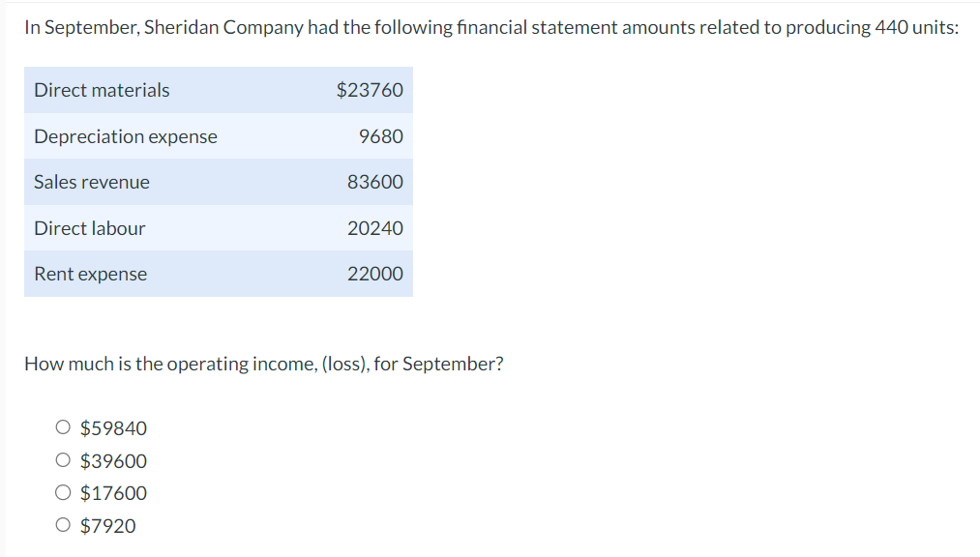The height and width of the screenshot is (557, 980).
Task: Click the Depreciation expense row
Action: point(125,136)
